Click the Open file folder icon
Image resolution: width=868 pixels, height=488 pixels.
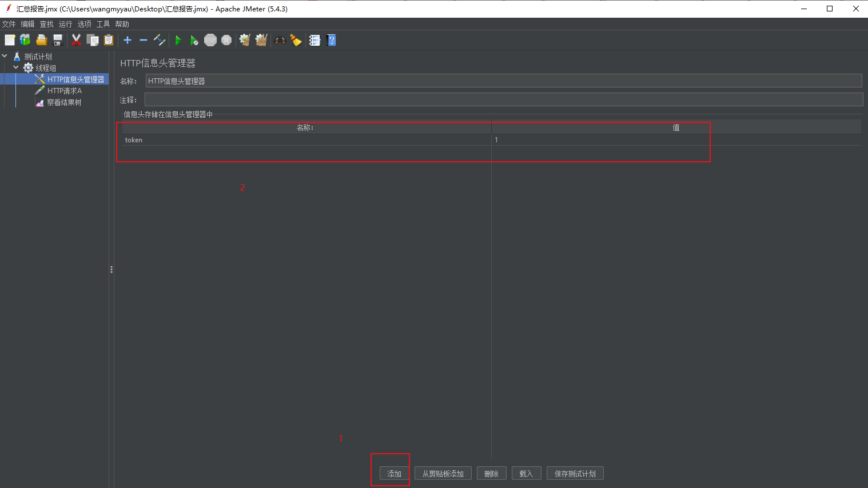(41, 40)
